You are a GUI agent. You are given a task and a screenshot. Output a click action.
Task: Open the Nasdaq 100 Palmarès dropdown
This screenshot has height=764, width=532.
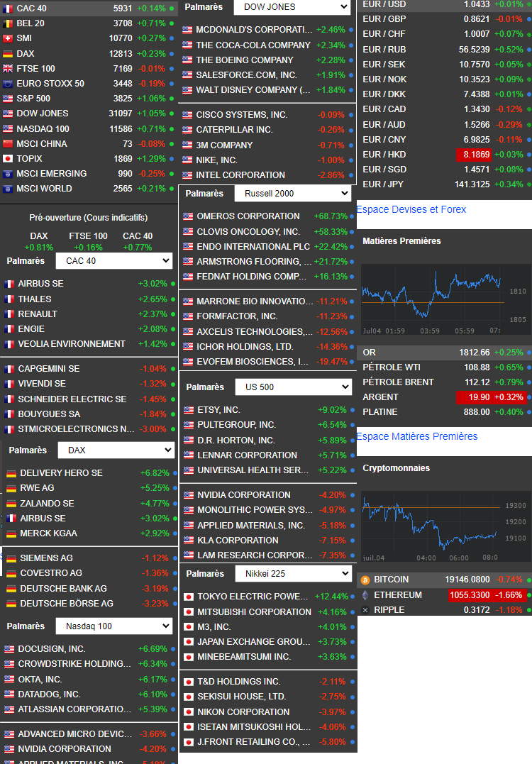click(114, 626)
